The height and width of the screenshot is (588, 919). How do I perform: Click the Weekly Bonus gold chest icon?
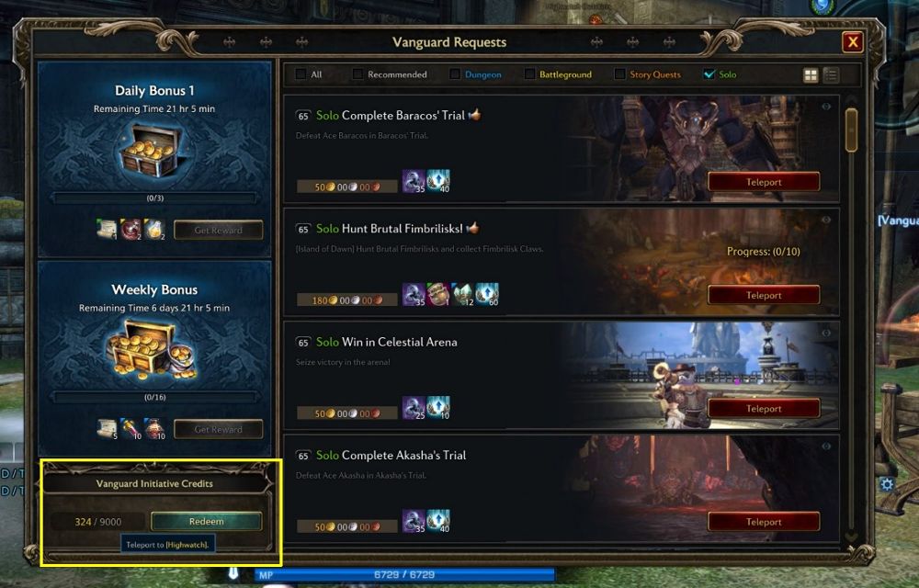point(152,351)
